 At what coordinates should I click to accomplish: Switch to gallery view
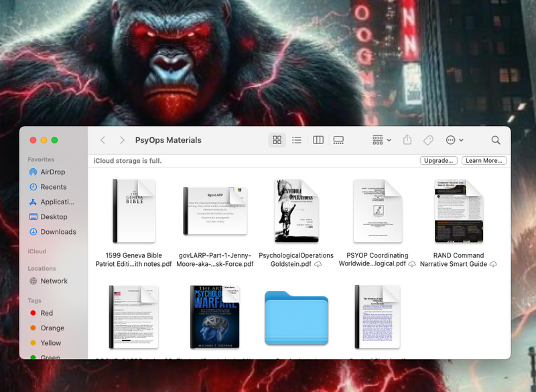click(338, 140)
